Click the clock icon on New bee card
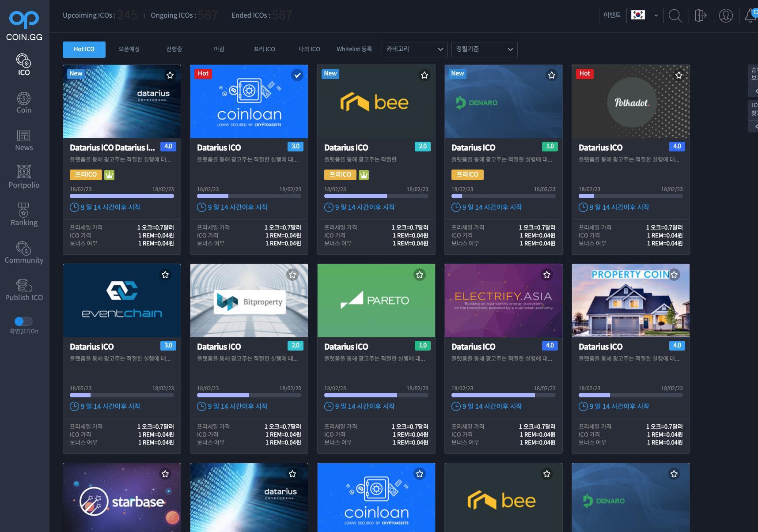The width and height of the screenshot is (758, 532). [329, 207]
